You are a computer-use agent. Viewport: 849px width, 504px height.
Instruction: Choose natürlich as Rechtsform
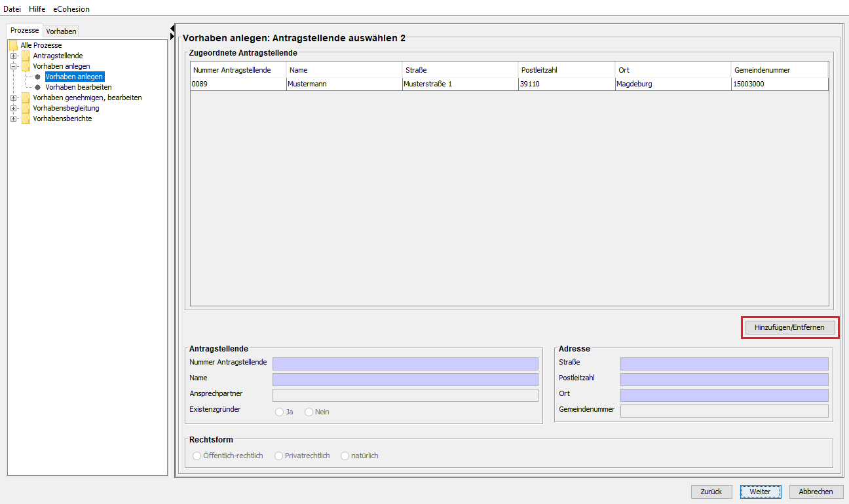[345, 456]
